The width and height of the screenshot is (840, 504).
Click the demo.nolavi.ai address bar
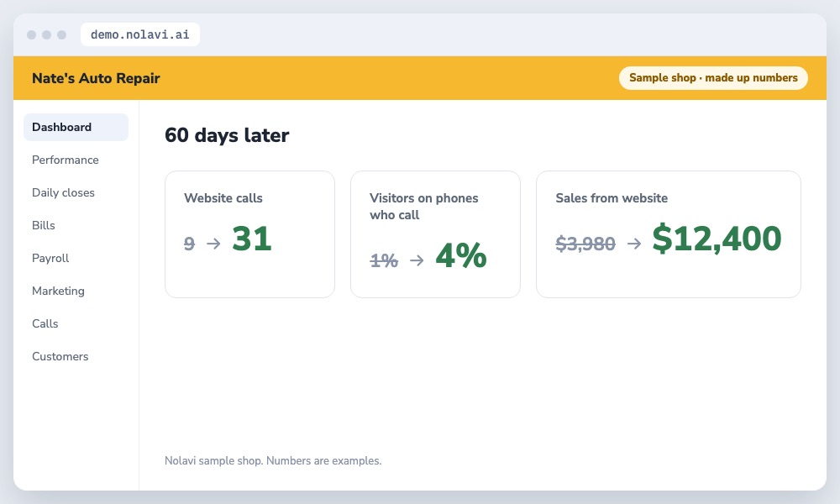point(139,34)
